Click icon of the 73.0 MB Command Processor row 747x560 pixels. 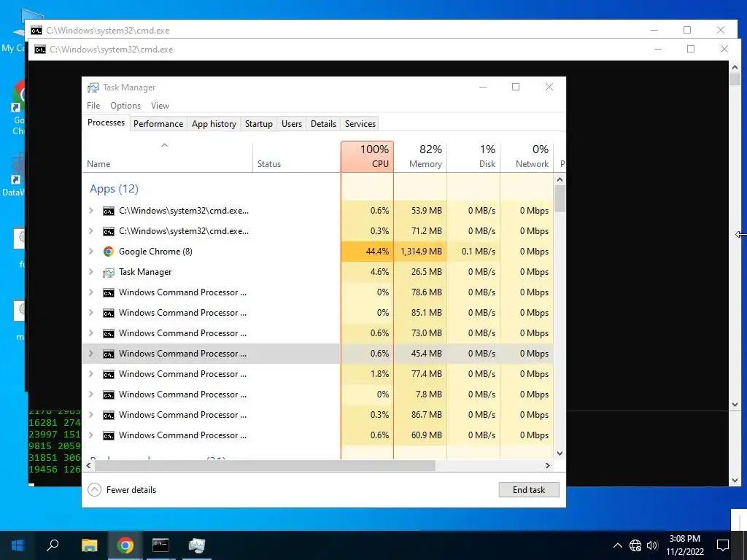pos(109,333)
